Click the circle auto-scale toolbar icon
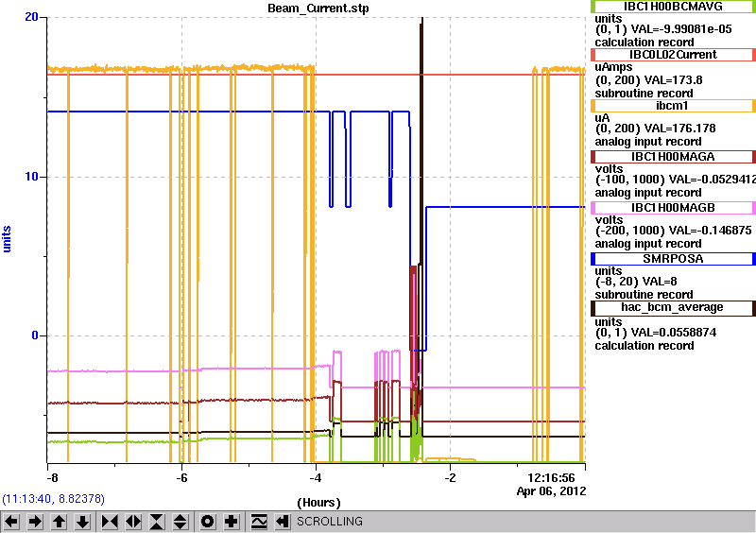Image resolution: width=756 pixels, height=533 pixels. click(208, 522)
